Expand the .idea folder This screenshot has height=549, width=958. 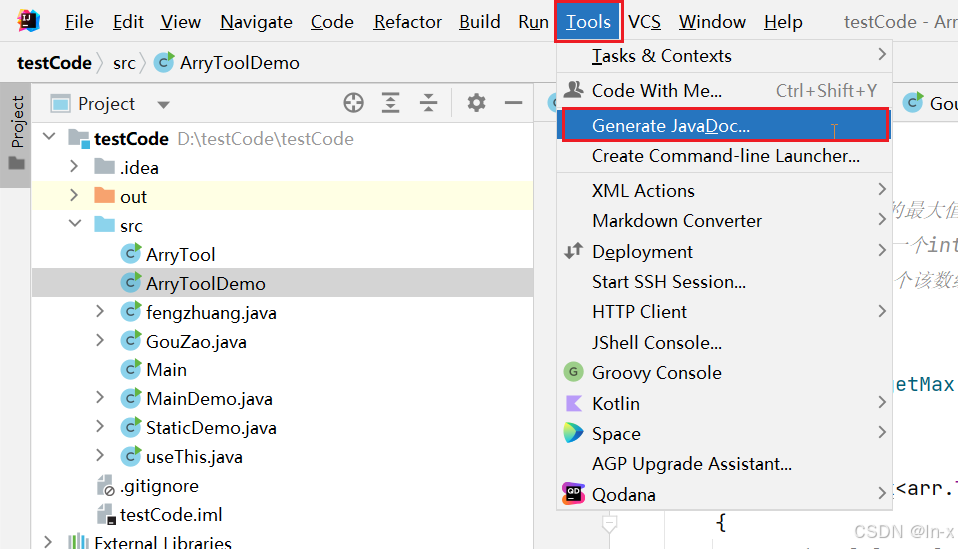point(74,166)
